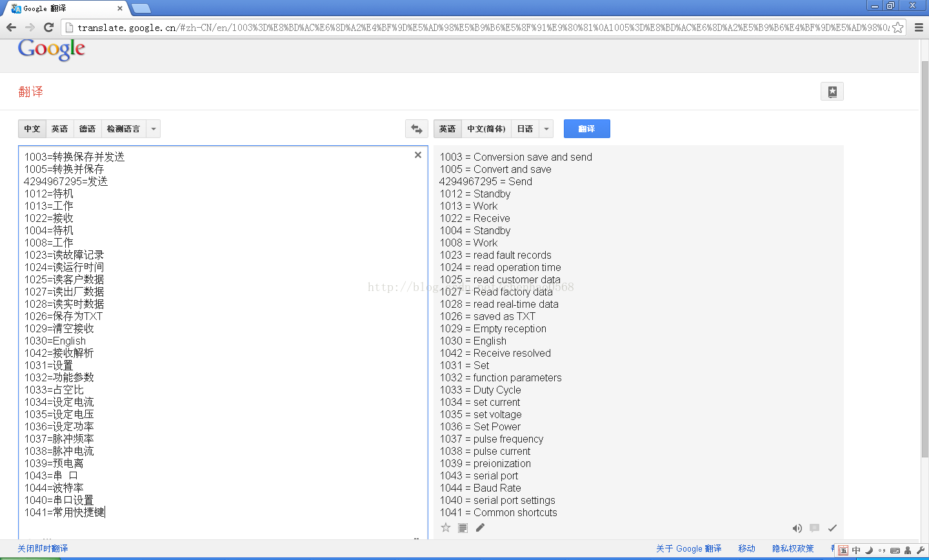Open IME settings wrench icon

click(x=920, y=550)
